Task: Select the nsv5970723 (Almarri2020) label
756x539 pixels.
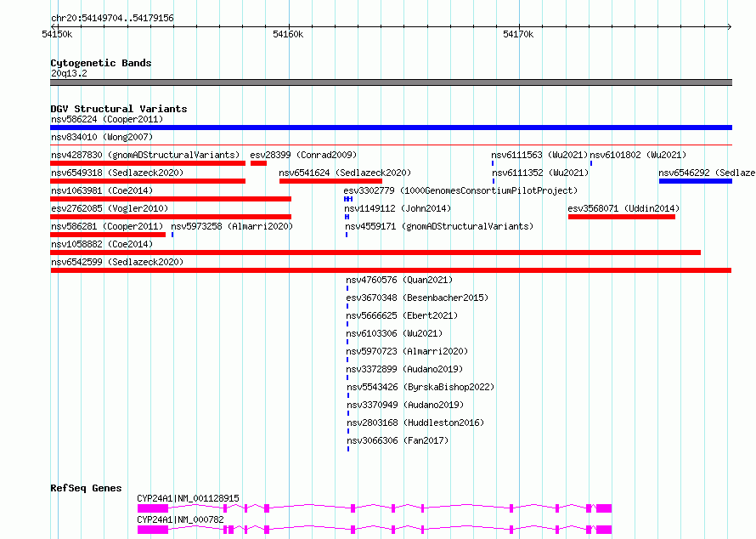Action: tap(407, 351)
